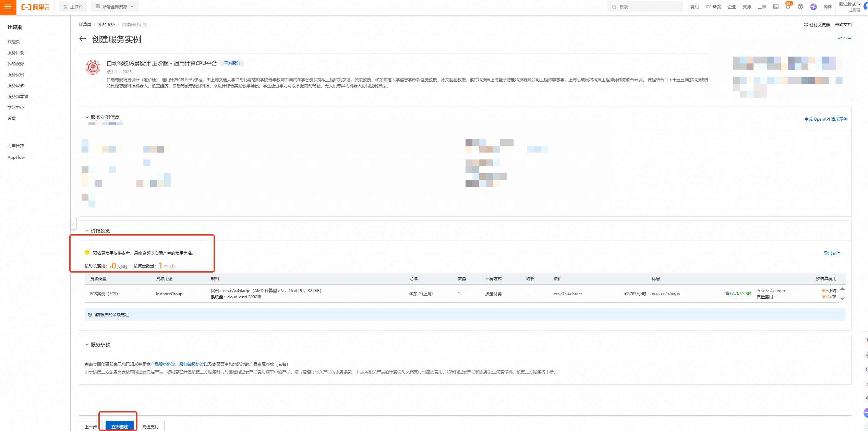
Task: Click the help question-mark icon in header
Action: 800,7
